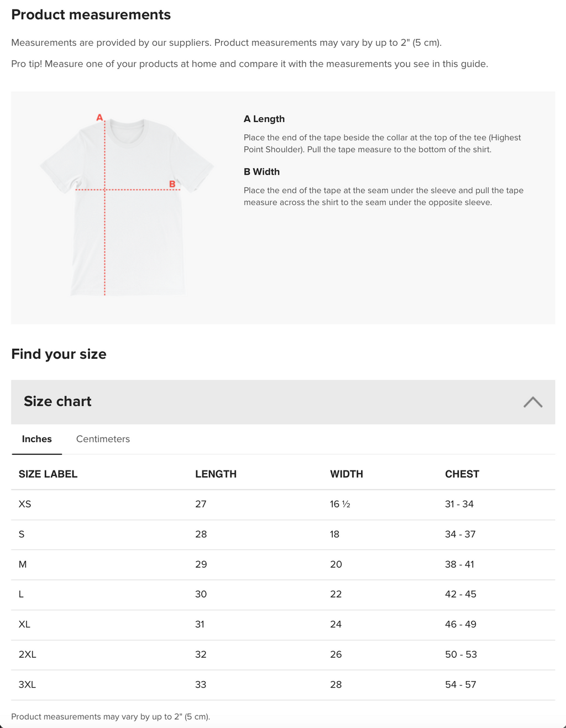Click the SIZE LABEL column header
The width and height of the screenshot is (566, 728).
click(48, 474)
